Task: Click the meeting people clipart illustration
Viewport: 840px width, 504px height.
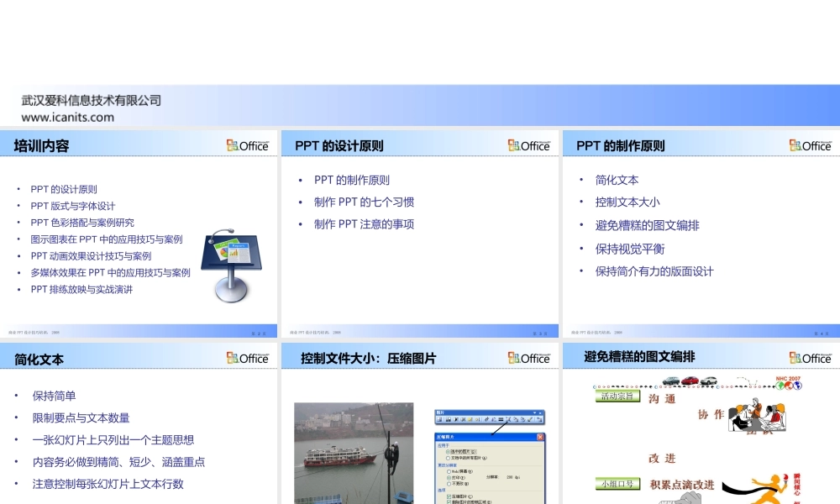Action: tap(757, 415)
